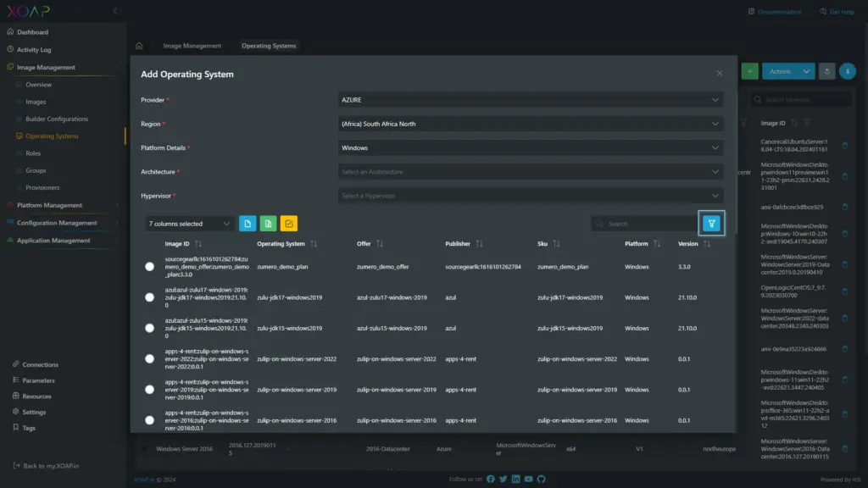The image size is (868, 488).
Task: Collapse the sidebar with the chevron icon
Action: pos(115,10)
